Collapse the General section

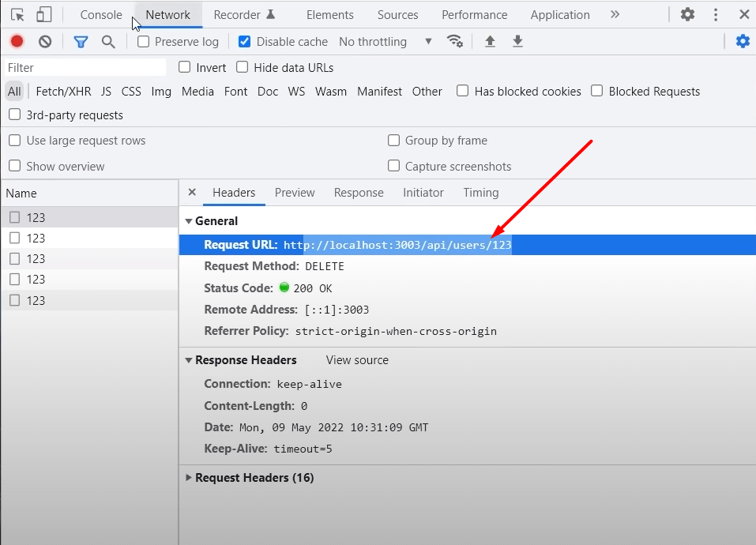tap(189, 221)
